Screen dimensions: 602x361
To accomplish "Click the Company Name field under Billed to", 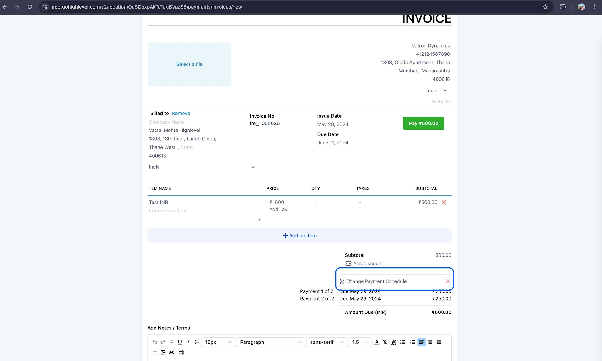I will 167,122.
